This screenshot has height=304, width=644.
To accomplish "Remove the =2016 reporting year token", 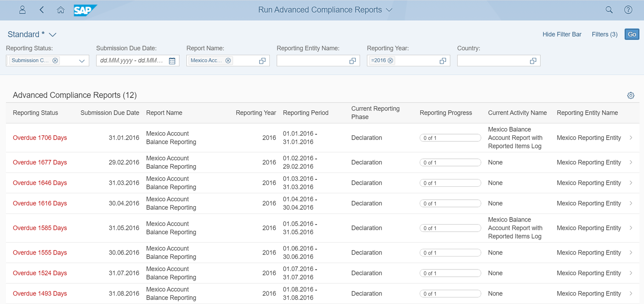I will [x=390, y=61].
